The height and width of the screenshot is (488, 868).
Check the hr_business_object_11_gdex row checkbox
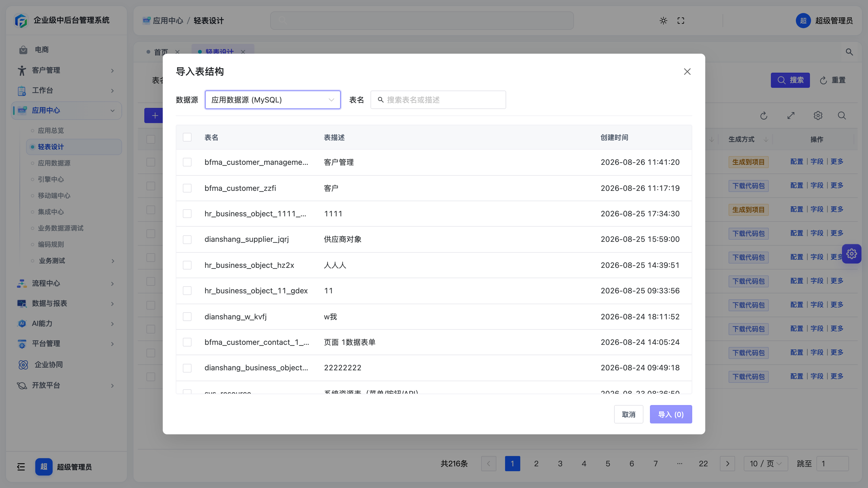click(187, 291)
